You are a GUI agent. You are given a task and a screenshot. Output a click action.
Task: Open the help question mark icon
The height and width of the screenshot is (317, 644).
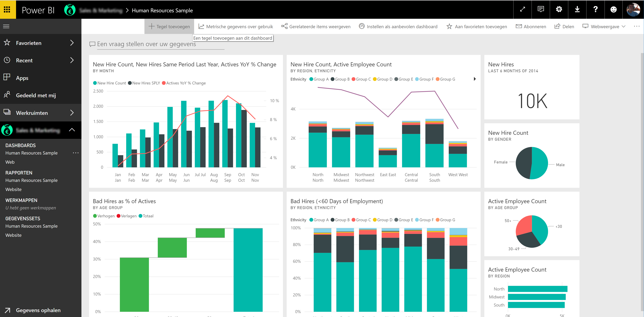point(595,9)
